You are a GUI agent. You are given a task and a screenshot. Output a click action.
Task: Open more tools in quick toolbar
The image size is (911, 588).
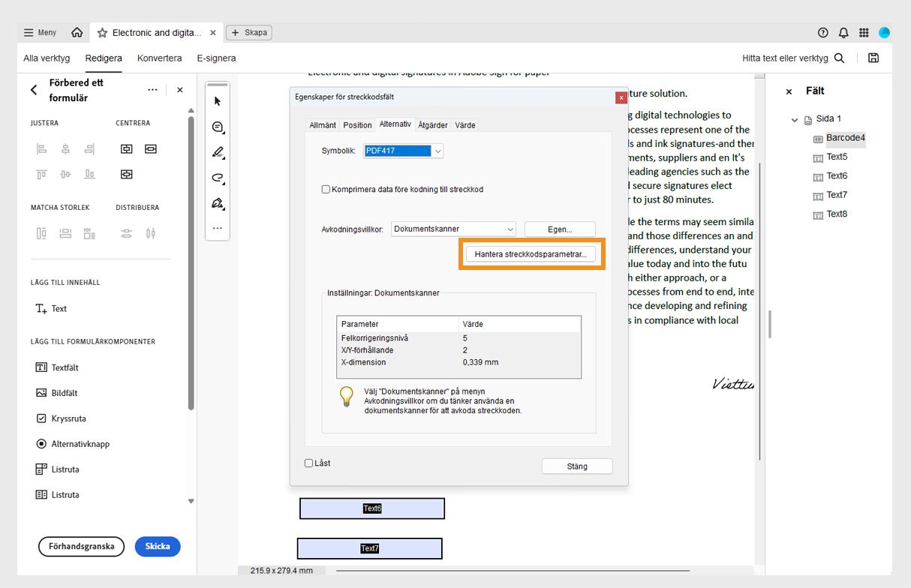[x=218, y=227]
